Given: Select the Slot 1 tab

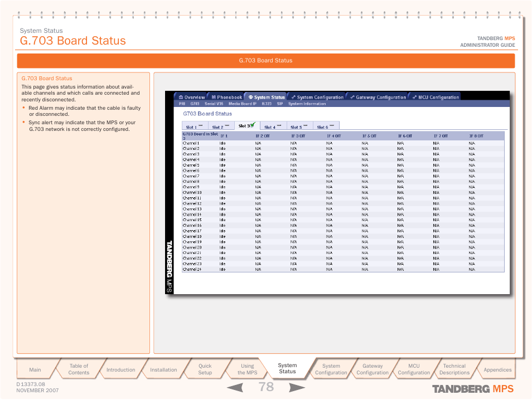Looking at the screenshot, I should point(195,126).
